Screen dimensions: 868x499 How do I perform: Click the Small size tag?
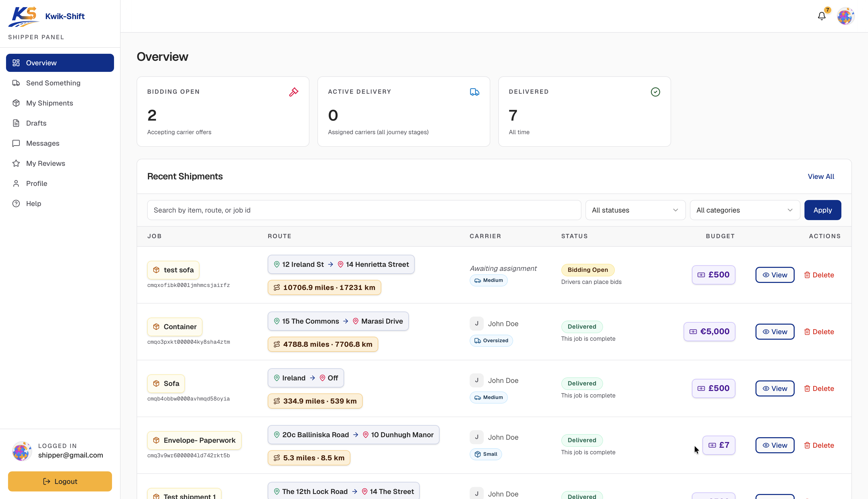486,454
